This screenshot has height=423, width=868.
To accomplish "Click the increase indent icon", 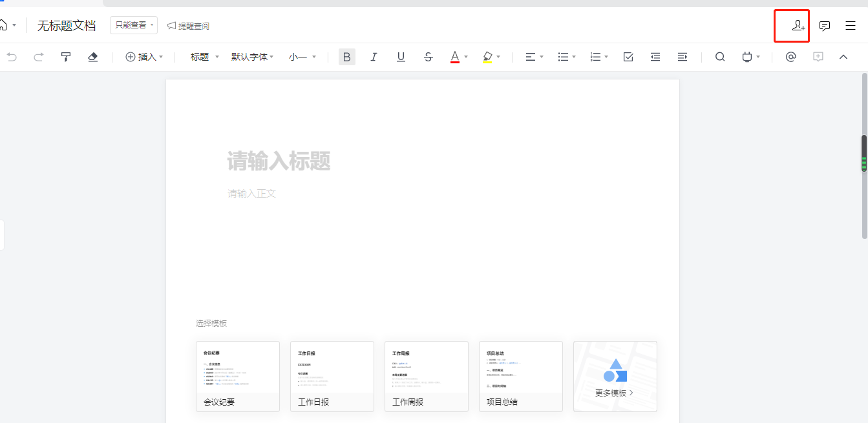I will coord(683,57).
